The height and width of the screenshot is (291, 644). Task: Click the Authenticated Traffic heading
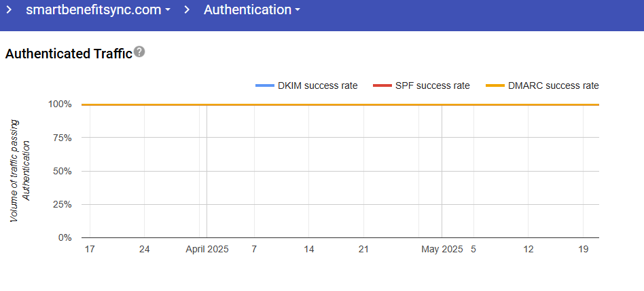(68, 54)
